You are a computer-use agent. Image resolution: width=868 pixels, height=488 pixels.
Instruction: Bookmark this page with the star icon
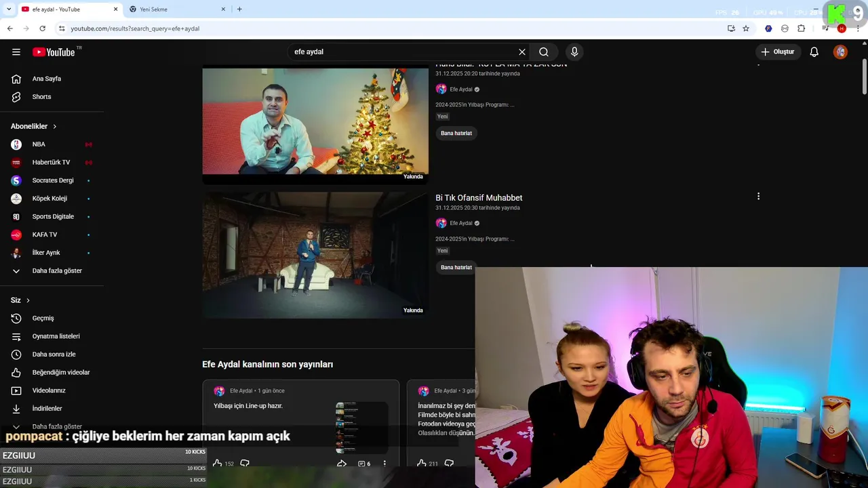click(746, 28)
